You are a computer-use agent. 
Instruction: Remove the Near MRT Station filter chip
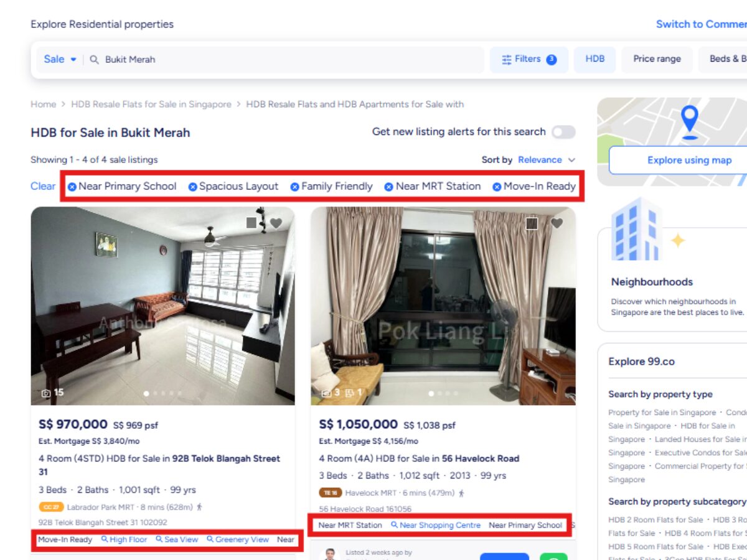[x=389, y=187]
